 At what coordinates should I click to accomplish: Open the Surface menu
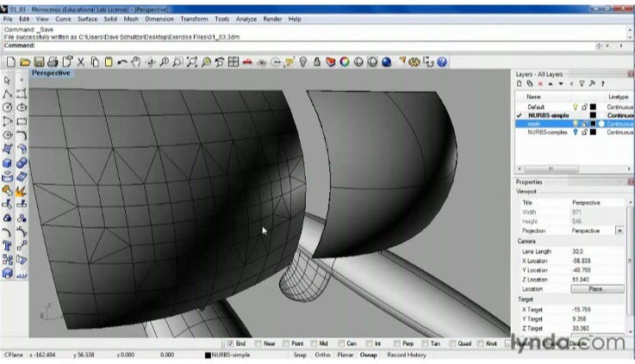pos(87,18)
